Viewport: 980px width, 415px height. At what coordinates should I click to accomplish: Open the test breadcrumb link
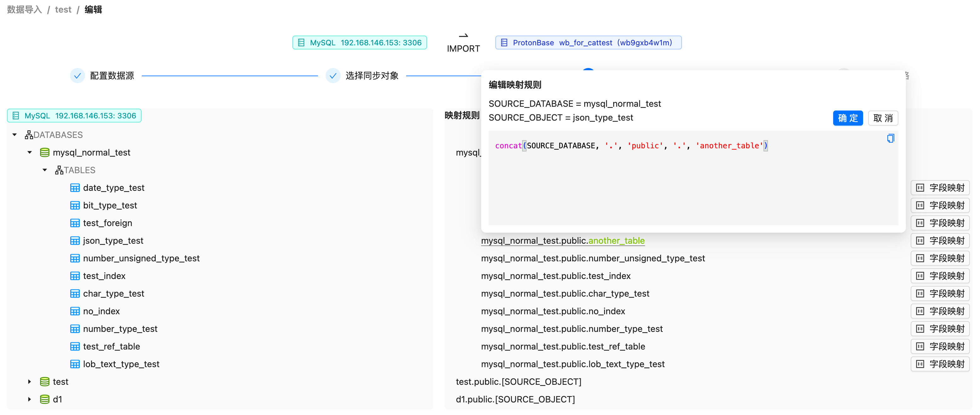[63, 9]
